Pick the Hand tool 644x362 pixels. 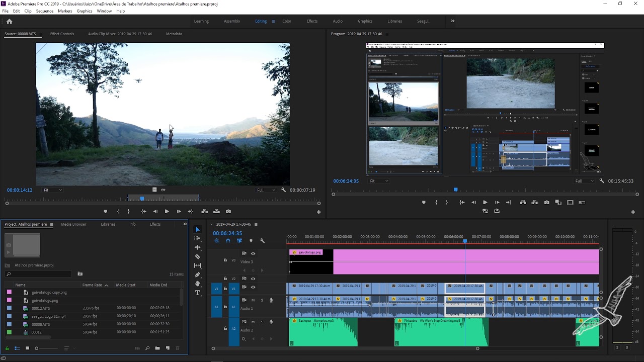tap(198, 284)
